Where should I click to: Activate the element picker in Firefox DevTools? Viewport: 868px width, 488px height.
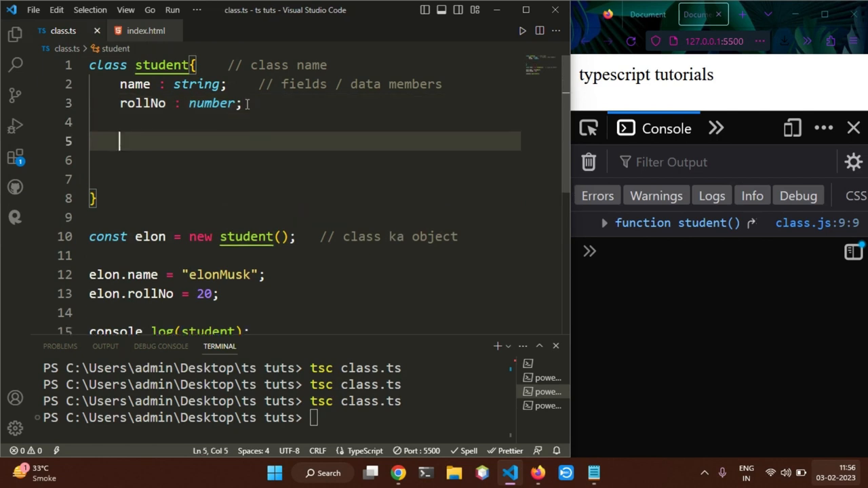[x=589, y=128]
